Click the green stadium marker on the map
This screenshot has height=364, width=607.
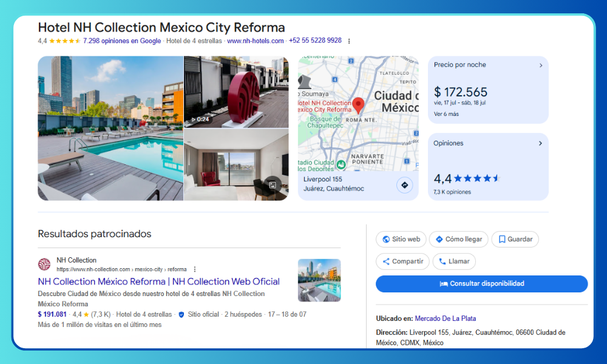[x=341, y=164]
